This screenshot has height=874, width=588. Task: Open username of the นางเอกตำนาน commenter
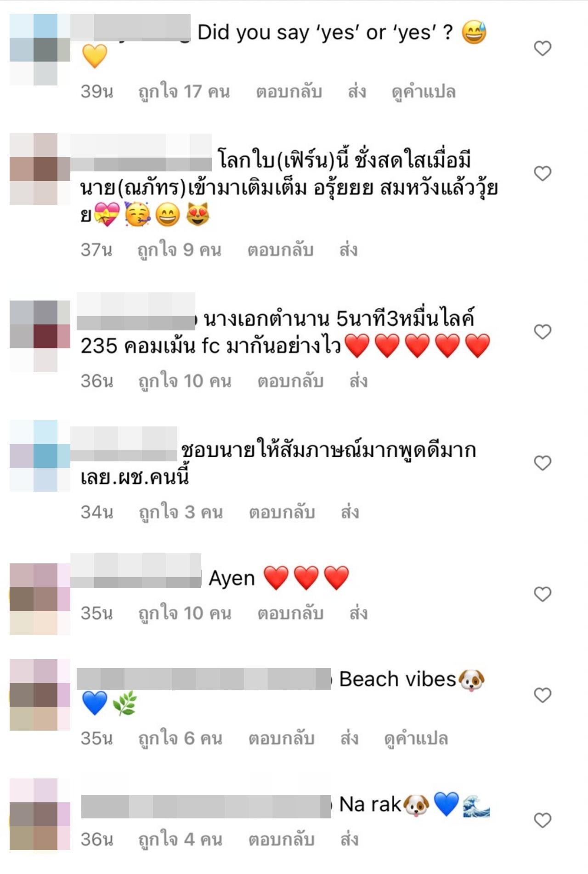136,312
